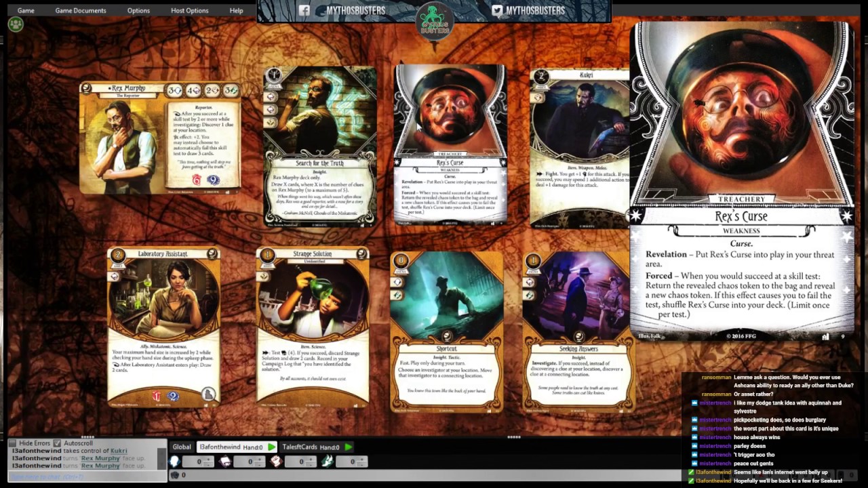Open the Host Options menu
The width and height of the screenshot is (868, 488).
pos(190,10)
